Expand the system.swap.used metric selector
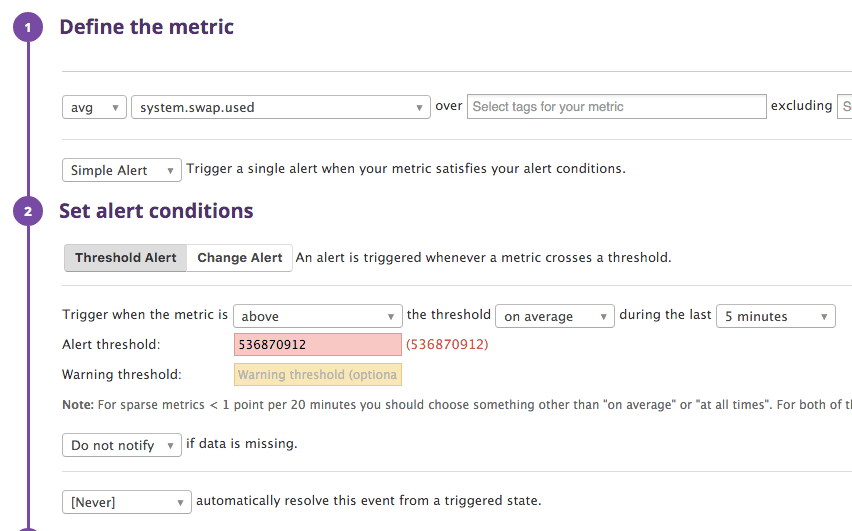Image resolution: width=852 pixels, height=531 pixels. pyautogui.click(x=280, y=107)
